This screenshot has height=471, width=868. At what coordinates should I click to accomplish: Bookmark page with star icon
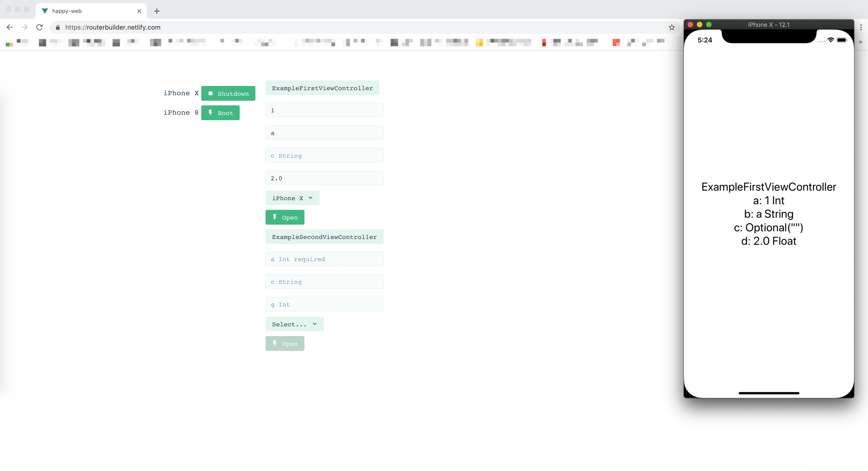coord(672,27)
